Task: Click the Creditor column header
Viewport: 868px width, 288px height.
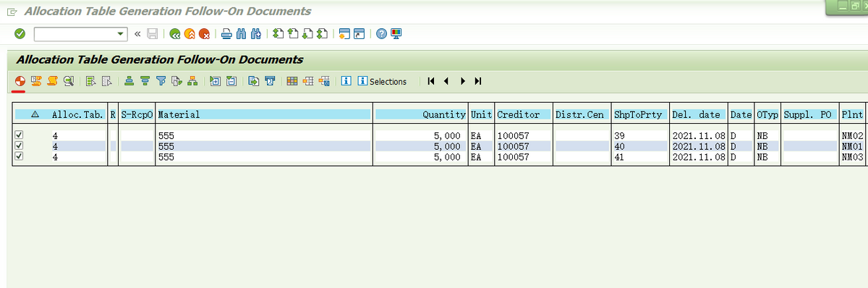Action: pos(523,114)
